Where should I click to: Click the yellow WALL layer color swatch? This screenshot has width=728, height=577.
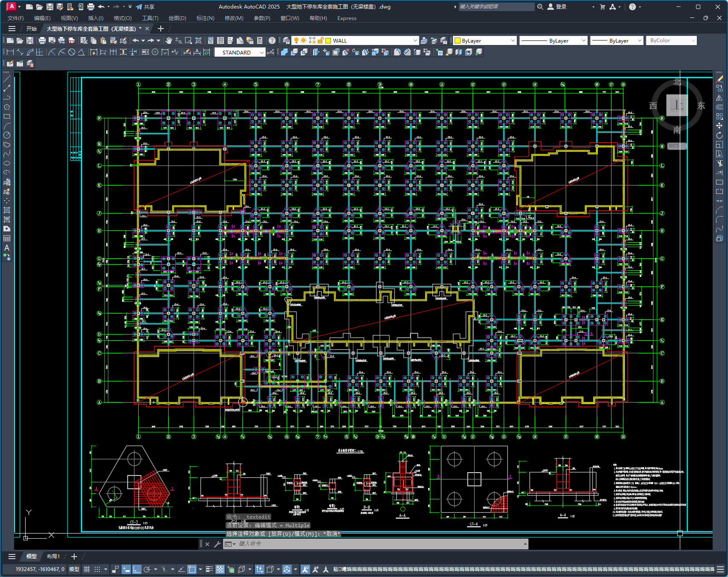click(328, 40)
